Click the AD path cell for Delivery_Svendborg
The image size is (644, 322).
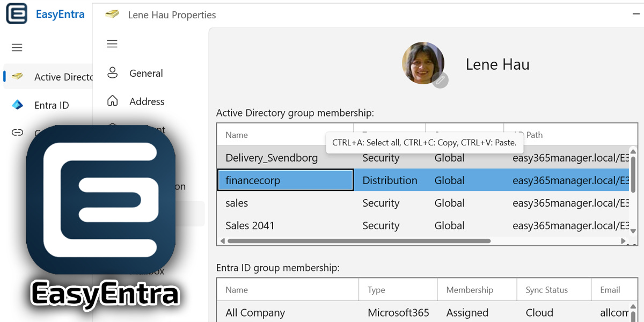(570, 158)
